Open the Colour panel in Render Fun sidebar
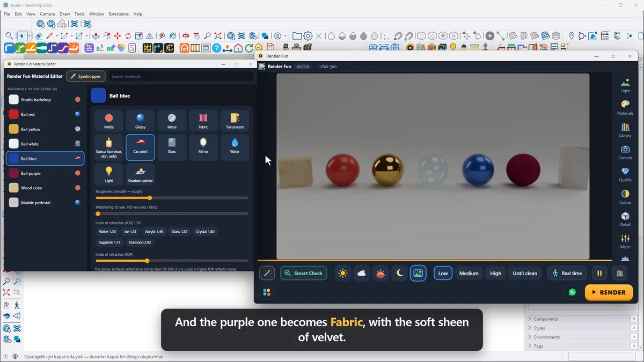 click(625, 197)
